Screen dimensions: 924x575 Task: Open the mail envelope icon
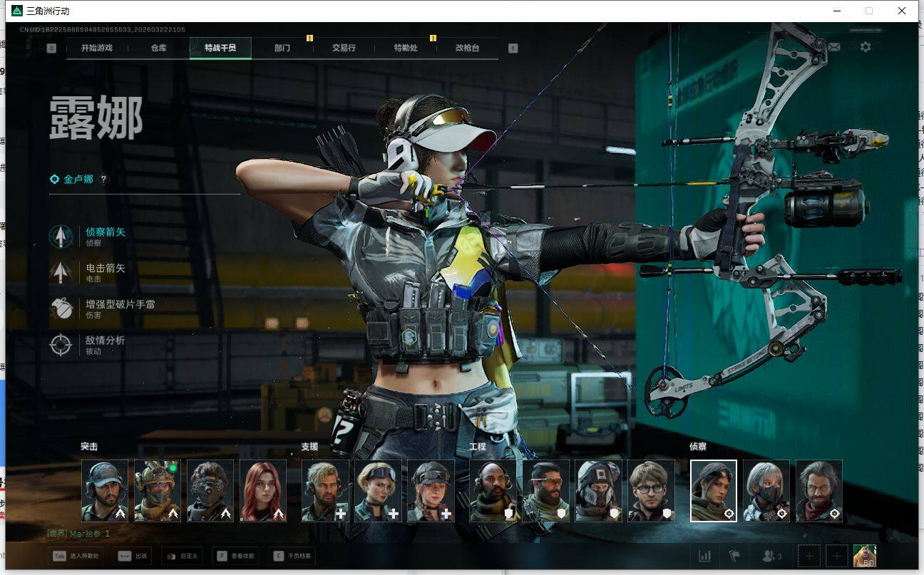tap(833, 47)
